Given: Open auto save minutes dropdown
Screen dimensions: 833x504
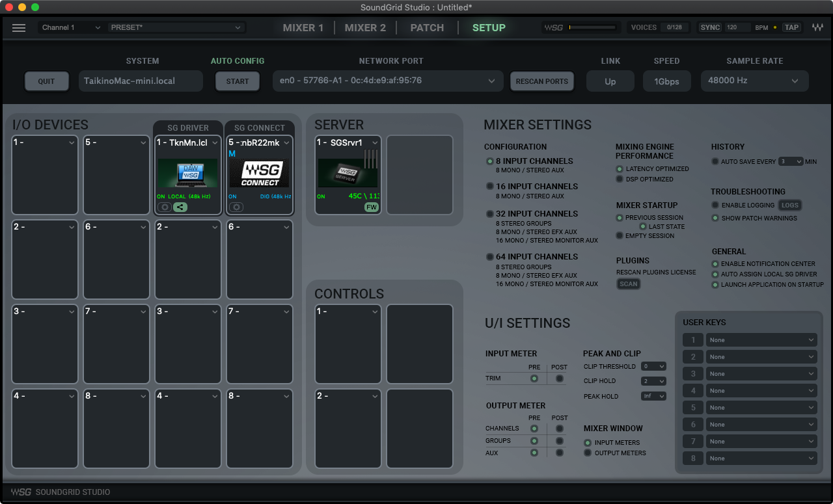Looking at the screenshot, I should point(791,162).
